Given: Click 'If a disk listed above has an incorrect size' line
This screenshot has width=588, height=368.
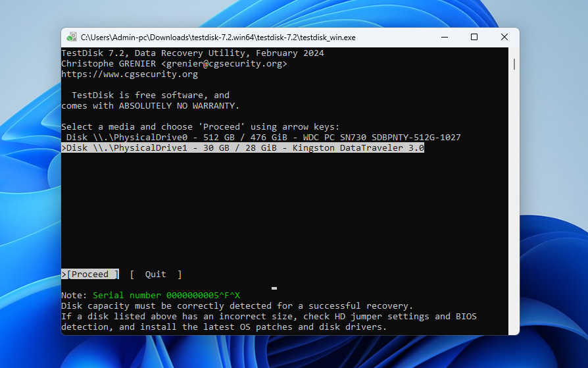Looking at the screenshot, I should [x=269, y=317].
